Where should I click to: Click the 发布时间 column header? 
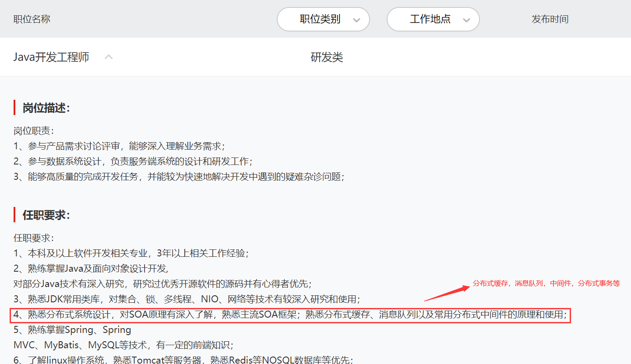point(550,19)
